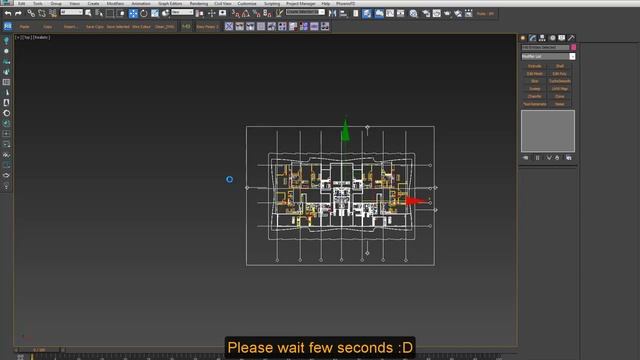Expand the Modifier List dropdown

(x=572, y=57)
